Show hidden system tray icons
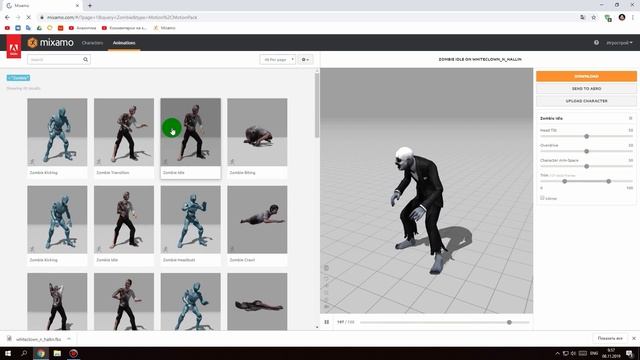Viewport: 640px width, 360px height. (x=557, y=353)
